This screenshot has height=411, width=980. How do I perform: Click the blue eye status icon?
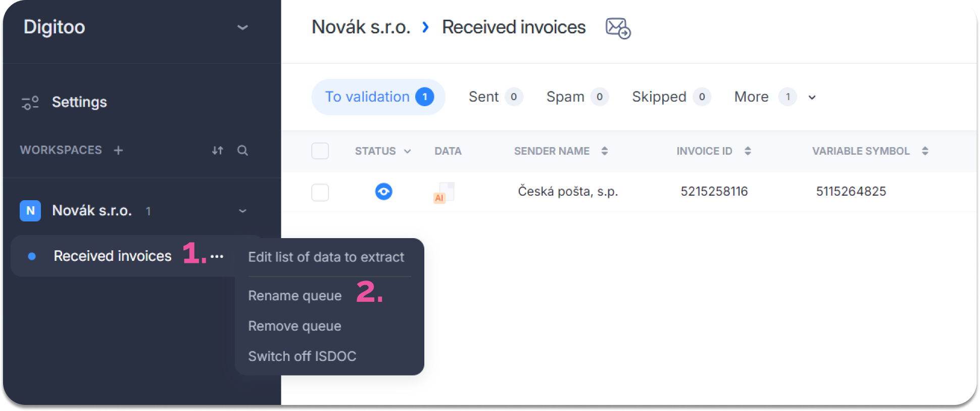click(384, 192)
